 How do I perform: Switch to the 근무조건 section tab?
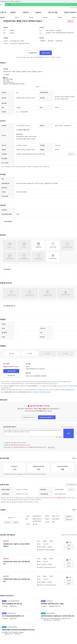coord(17,18)
